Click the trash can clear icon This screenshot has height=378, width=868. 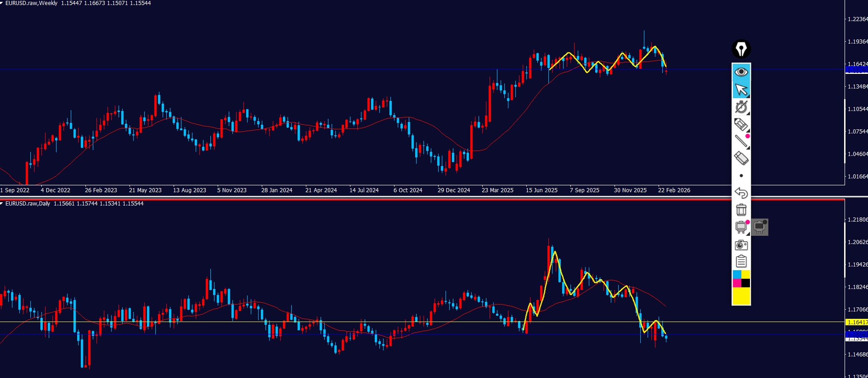pyautogui.click(x=741, y=210)
